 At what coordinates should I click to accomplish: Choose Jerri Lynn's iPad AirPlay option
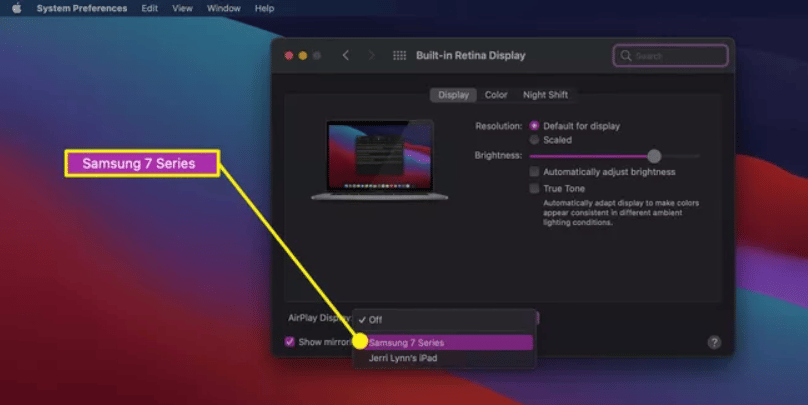coord(444,358)
